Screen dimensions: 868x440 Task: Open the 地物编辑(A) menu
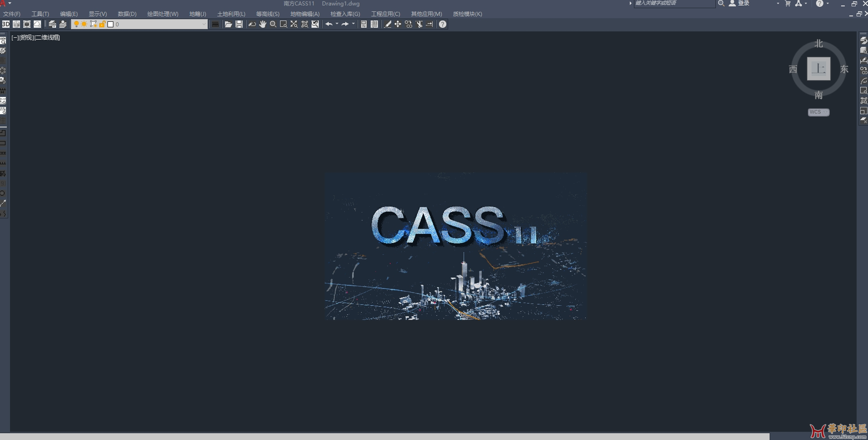point(305,14)
